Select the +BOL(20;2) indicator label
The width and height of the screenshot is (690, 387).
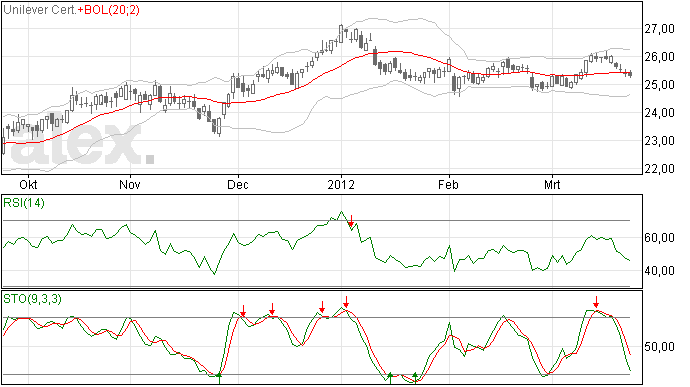109,10
